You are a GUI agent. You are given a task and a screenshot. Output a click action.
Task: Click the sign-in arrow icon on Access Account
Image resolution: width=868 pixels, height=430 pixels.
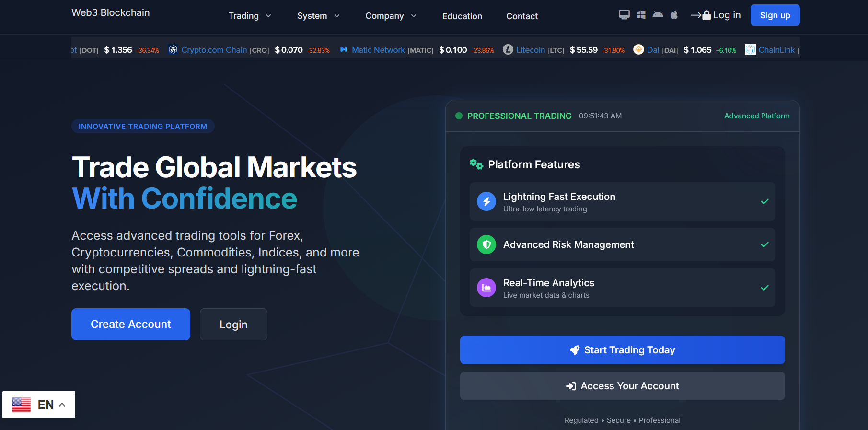[571, 386]
